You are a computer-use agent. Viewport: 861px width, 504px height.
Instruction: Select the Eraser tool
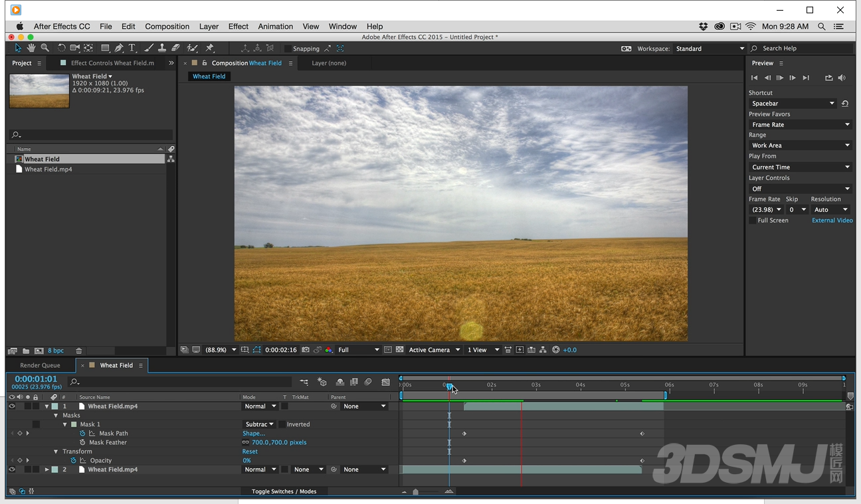[175, 48]
